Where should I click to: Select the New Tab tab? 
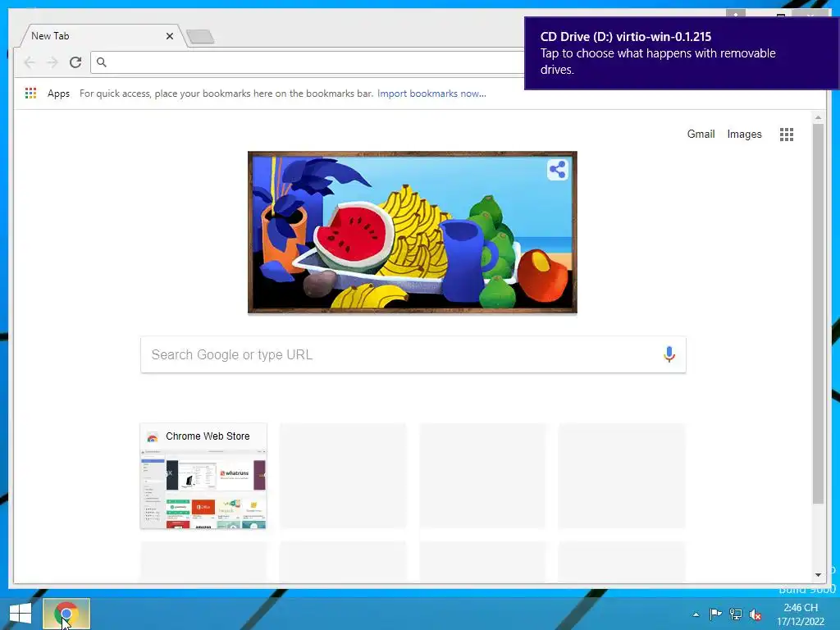[102, 36]
